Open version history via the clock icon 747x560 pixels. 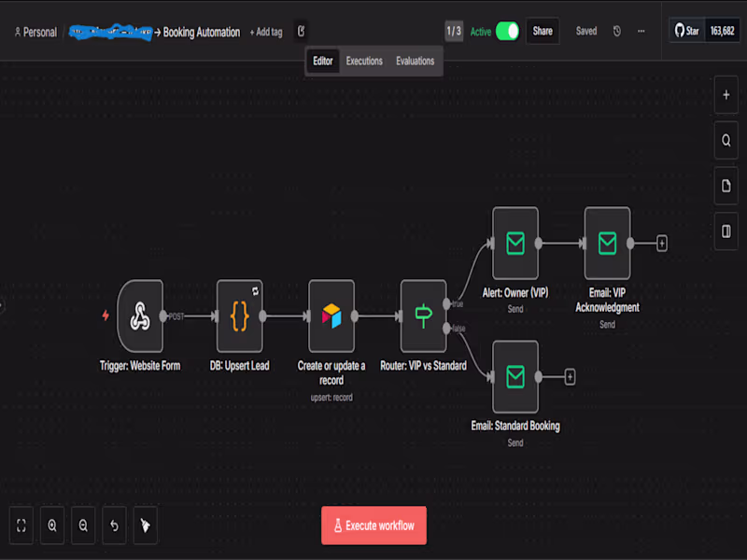point(616,31)
